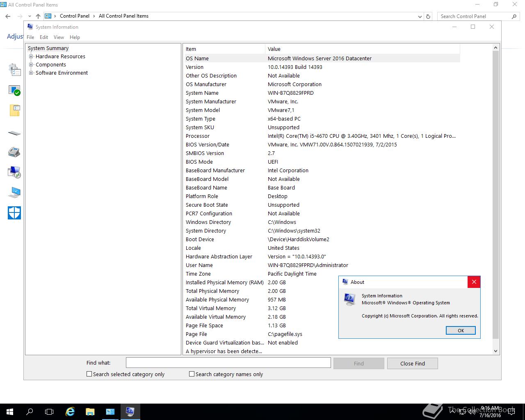Switch to Control Panel taskbar icon
This screenshot has height=420, width=525.
click(x=110, y=411)
